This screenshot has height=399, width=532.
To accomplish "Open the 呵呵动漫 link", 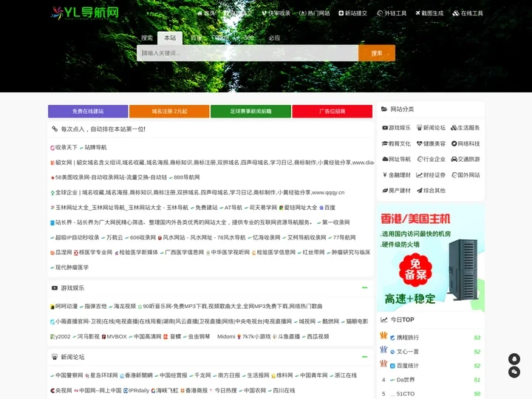I will [66, 307].
